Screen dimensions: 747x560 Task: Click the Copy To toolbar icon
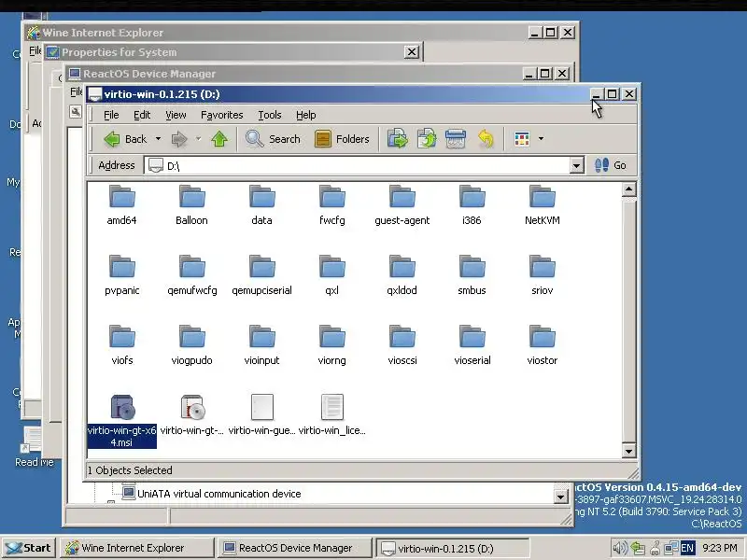[427, 139]
